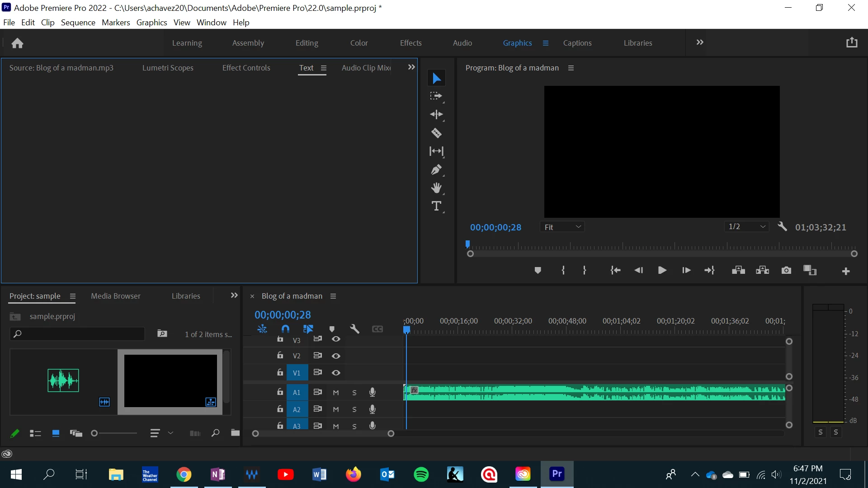Viewport: 868px width, 488px height.
Task: Click the Export Frame camera icon
Action: [786, 270]
